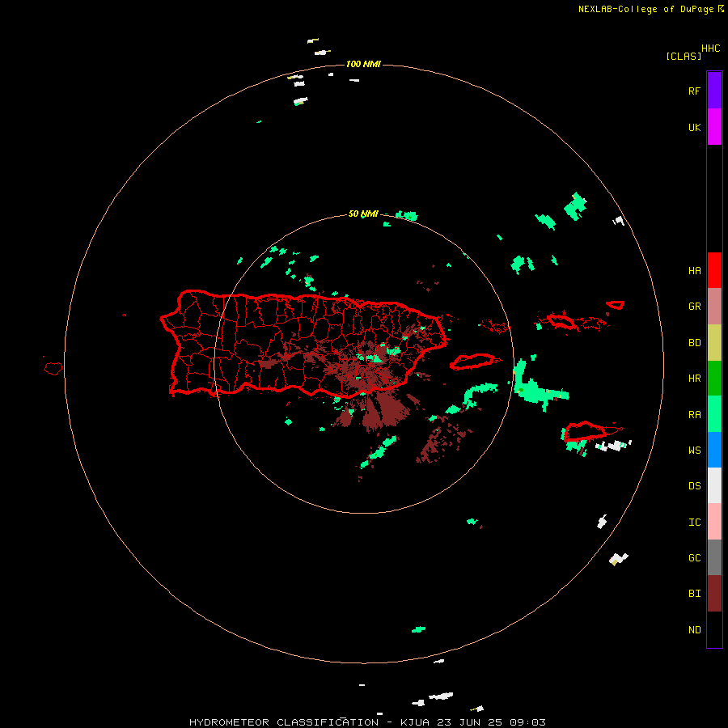Click the UK legend label

pyautogui.click(x=694, y=128)
